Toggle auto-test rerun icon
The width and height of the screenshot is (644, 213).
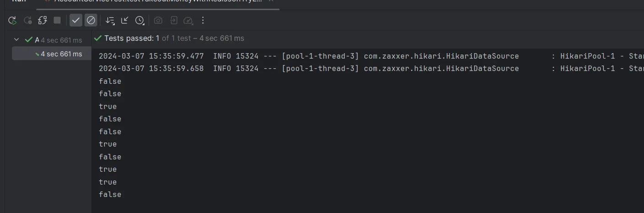(43, 20)
